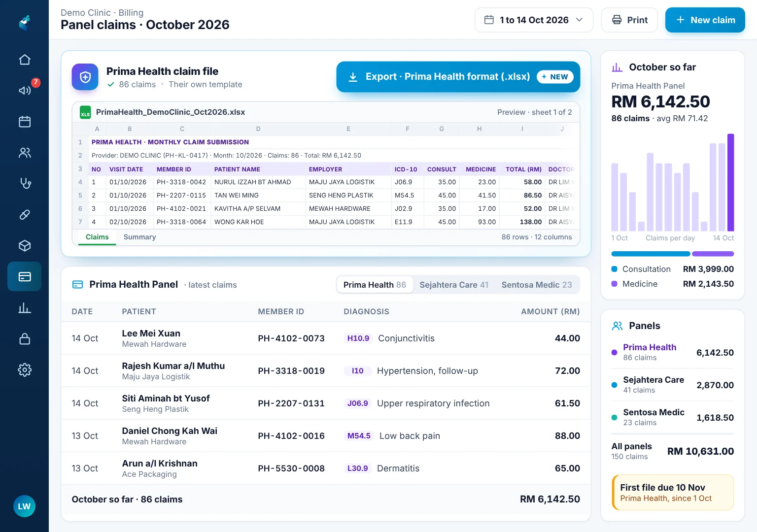The height and width of the screenshot is (532, 757).
Task: Click the Prima Health shield icon
Action: [85, 77]
